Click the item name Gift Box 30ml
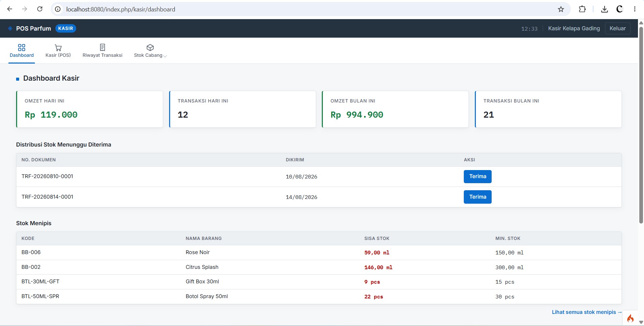 click(202, 282)
